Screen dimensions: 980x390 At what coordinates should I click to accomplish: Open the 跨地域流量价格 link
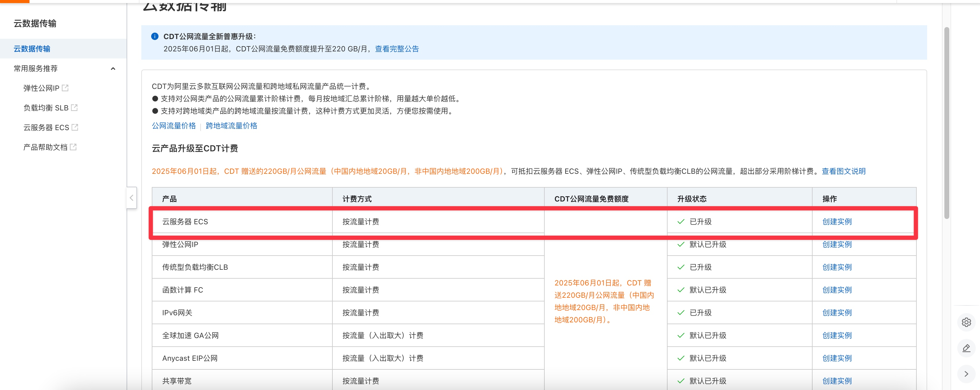tap(231, 126)
